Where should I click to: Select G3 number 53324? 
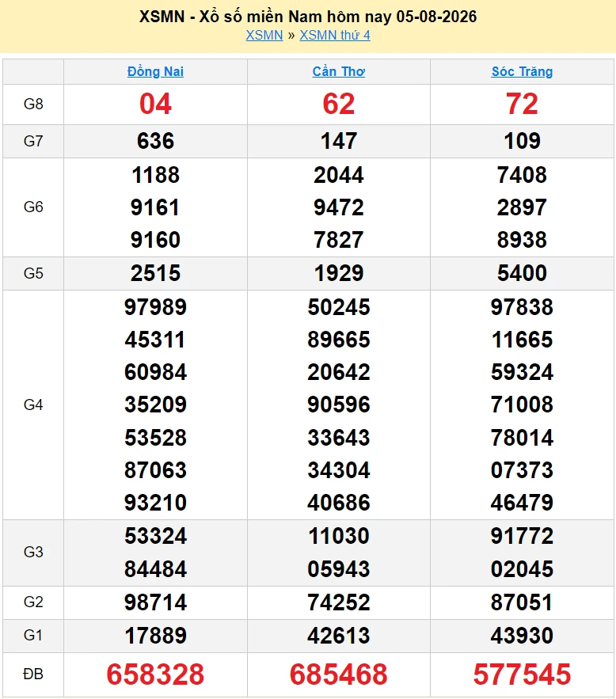coord(155,536)
